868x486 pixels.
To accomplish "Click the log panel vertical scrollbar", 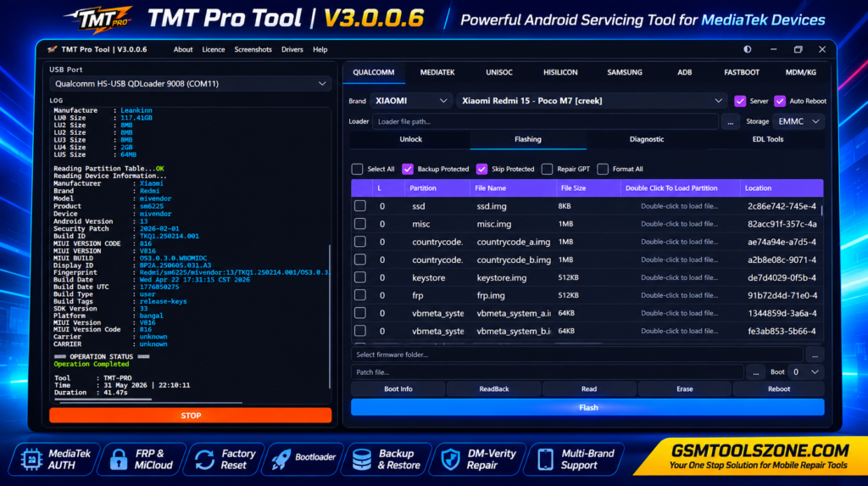I will [330, 316].
